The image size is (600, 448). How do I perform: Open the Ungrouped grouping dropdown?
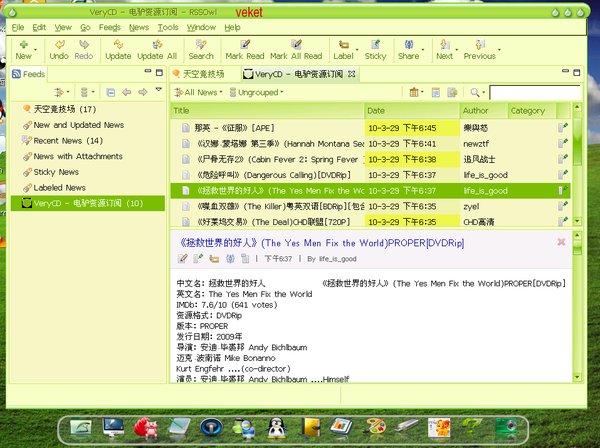(x=257, y=92)
